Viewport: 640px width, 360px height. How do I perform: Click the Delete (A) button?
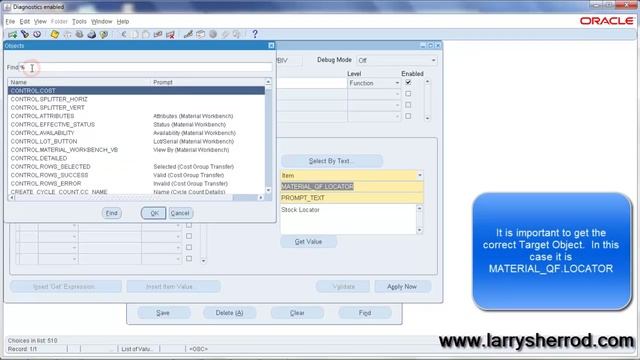(229, 313)
